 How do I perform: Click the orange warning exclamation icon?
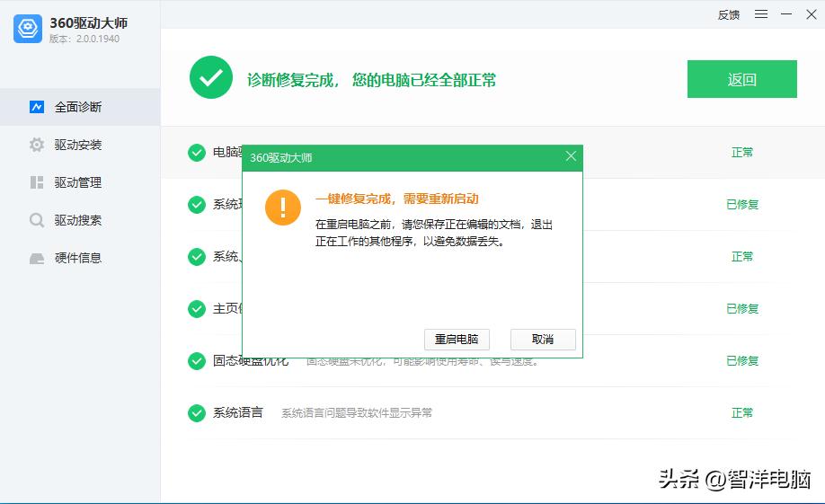[283, 208]
